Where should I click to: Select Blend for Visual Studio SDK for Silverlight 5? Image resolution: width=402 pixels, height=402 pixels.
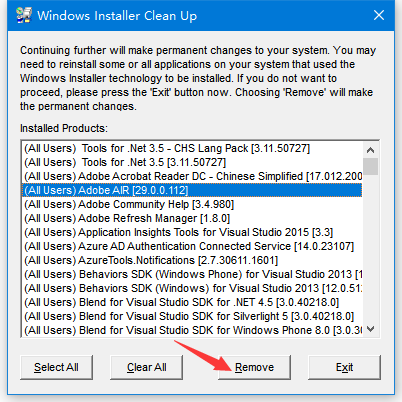click(x=192, y=316)
